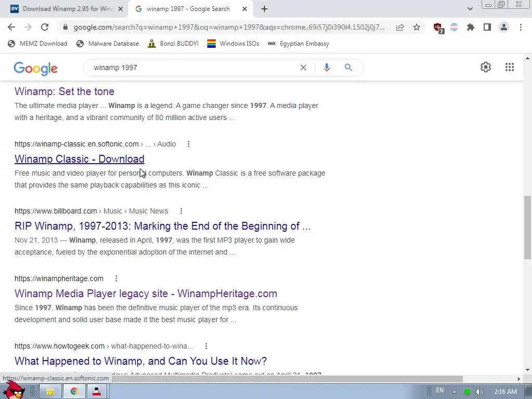The width and height of the screenshot is (532, 399).
Task: Open the Egyptian Embassy bookmark
Action: point(298,44)
